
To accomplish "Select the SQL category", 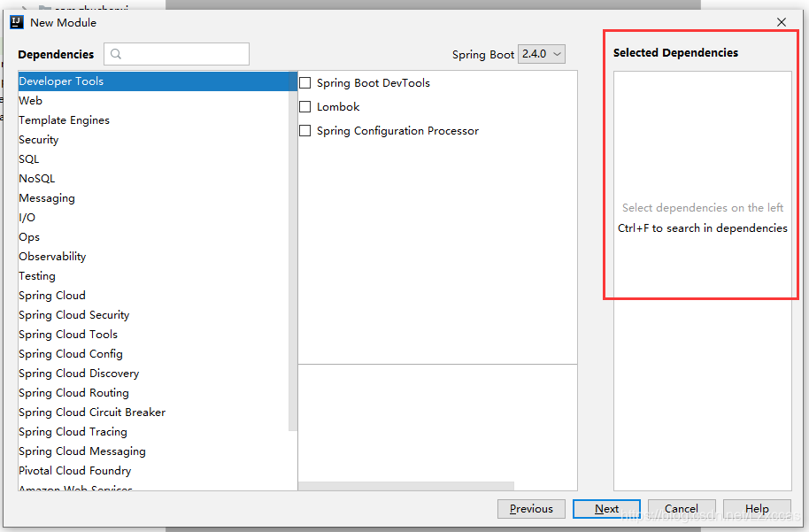I will (x=158, y=159).
